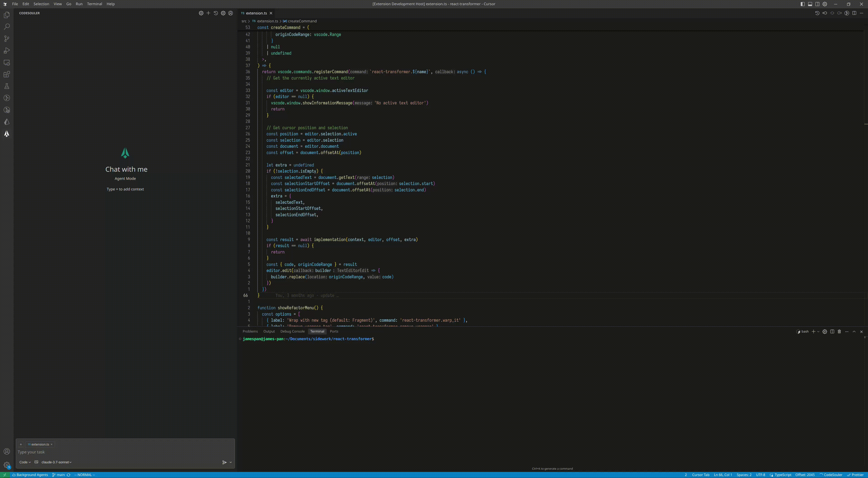Image resolution: width=868 pixels, height=478 pixels.
Task: Click the send message arrow icon
Action: (x=224, y=462)
